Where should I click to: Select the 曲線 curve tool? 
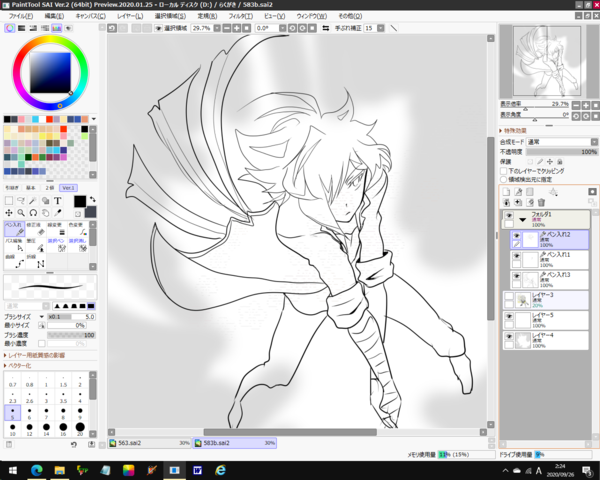pos(15,261)
